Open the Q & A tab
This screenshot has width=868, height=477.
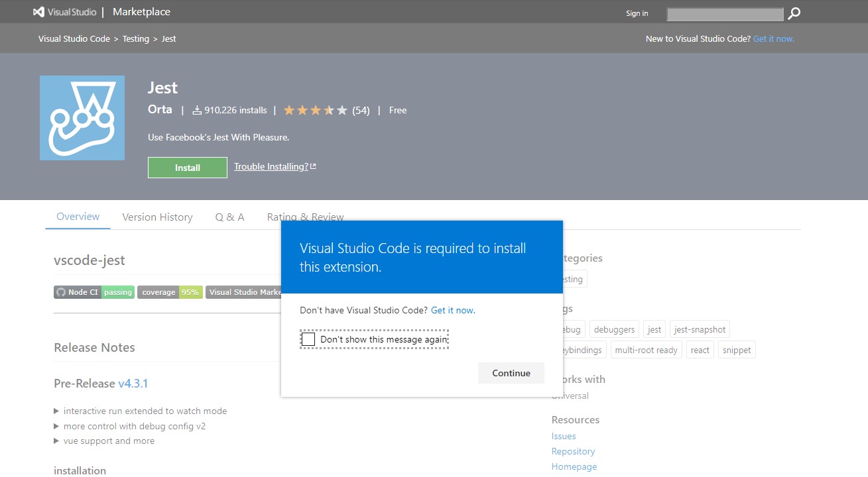coord(229,217)
